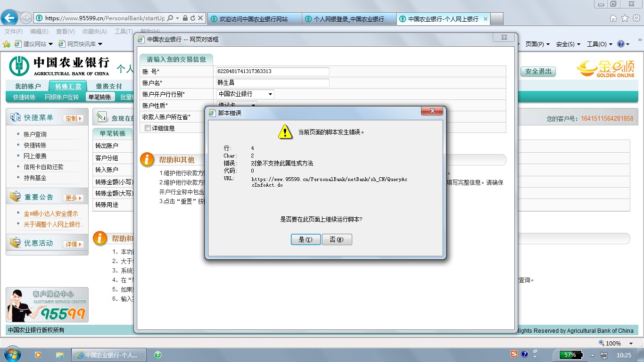Open the 账户查询 quick link
Viewport: 644px width, 362px height.
35,134
